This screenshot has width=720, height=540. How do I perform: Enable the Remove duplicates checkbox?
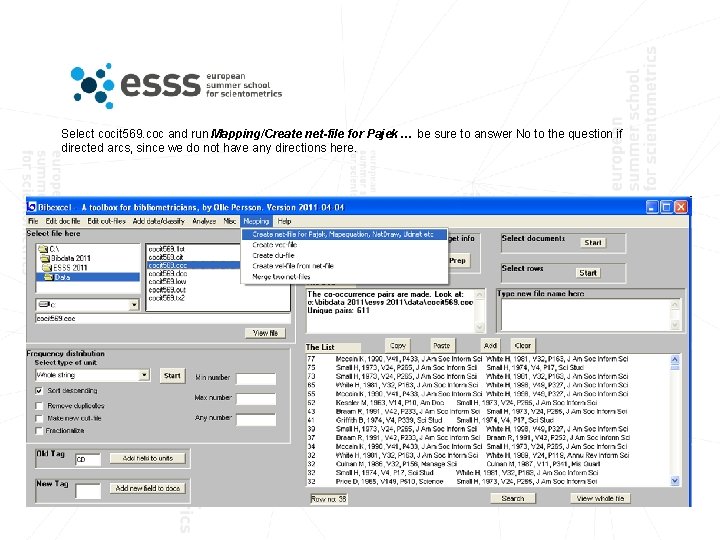pyautogui.click(x=39, y=406)
